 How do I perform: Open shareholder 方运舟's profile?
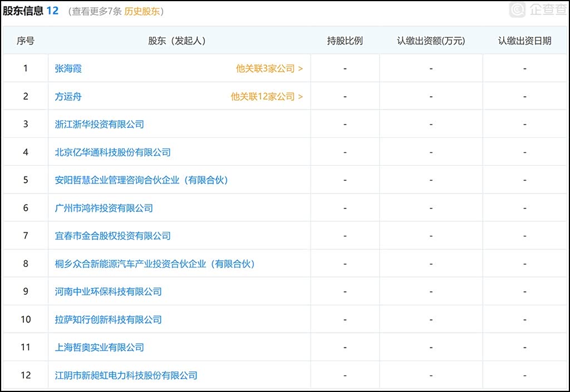[x=68, y=96]
